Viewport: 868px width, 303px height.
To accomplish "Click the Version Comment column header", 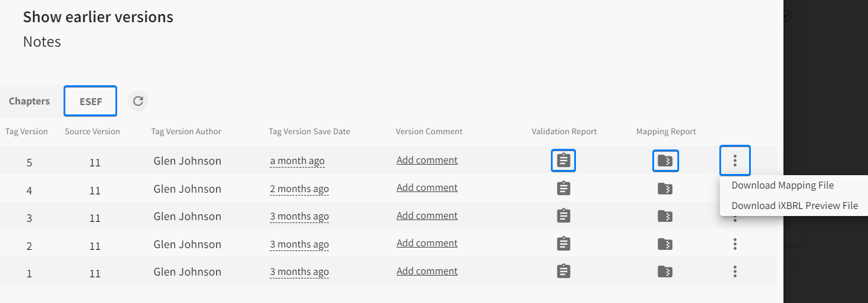I will [429, 131].
